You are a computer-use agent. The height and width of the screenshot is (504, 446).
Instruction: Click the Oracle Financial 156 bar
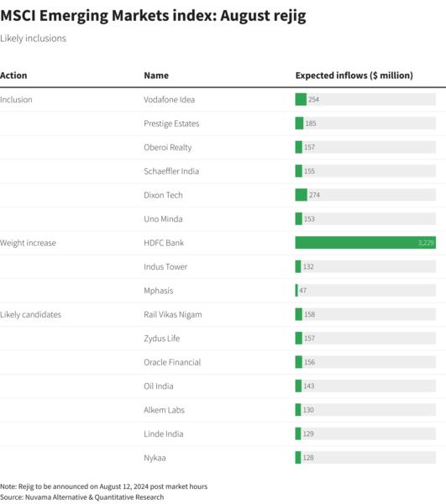(x=298, y=362)
